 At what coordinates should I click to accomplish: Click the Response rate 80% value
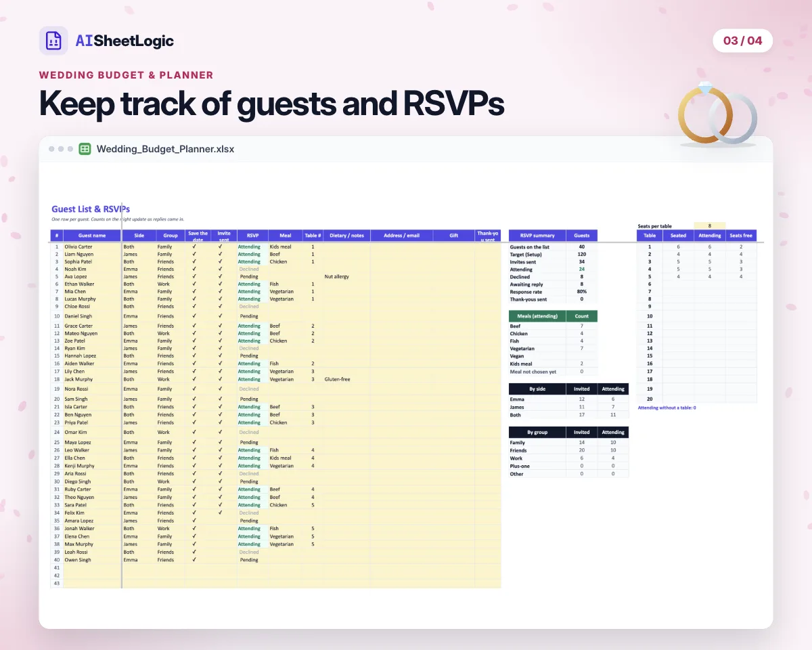(582, 292)
